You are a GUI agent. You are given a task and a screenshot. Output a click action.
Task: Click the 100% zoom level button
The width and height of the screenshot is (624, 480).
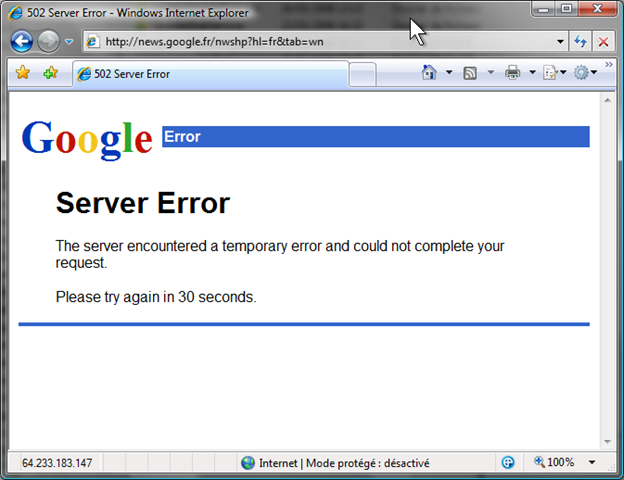pyautogui.click(x=554, y=462)
